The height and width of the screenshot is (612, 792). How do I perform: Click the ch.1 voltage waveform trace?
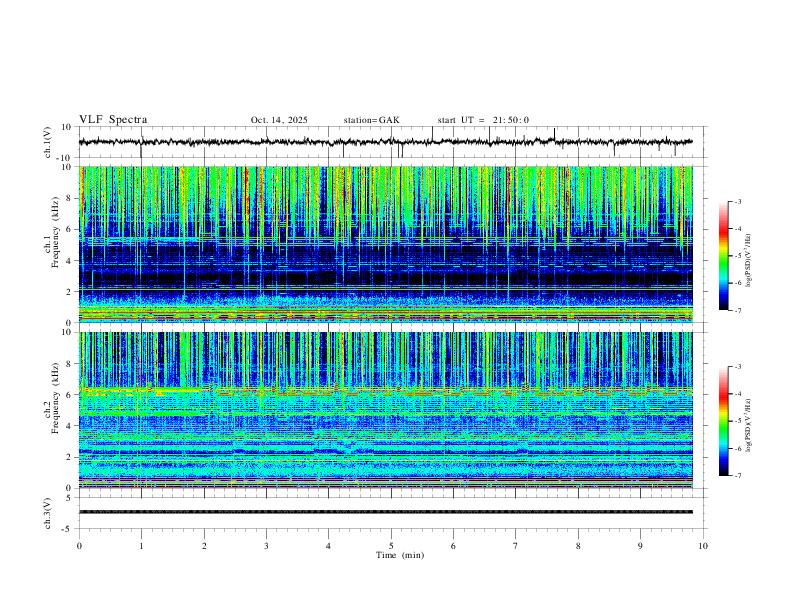386,142
